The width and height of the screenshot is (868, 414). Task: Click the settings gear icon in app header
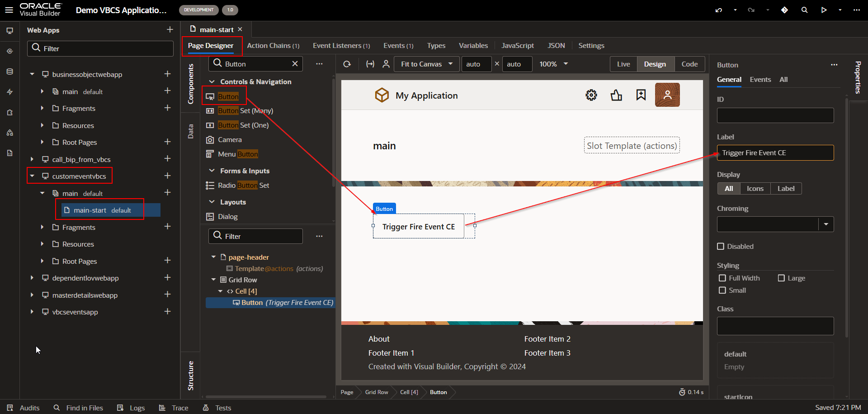click(591, 95)
